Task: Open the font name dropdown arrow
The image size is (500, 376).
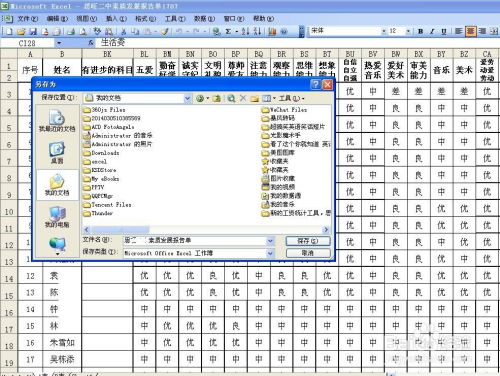Action: click(x=384, y=31)
